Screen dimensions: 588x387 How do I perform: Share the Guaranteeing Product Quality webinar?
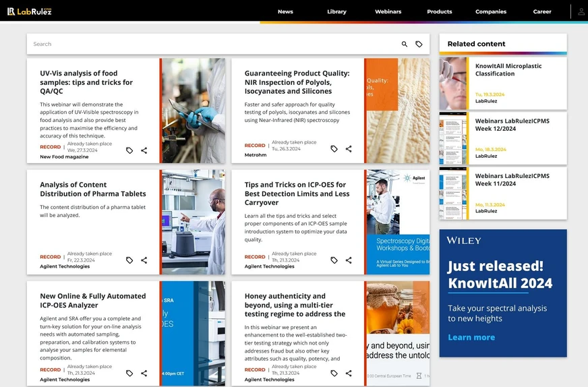tap(349, 149)
